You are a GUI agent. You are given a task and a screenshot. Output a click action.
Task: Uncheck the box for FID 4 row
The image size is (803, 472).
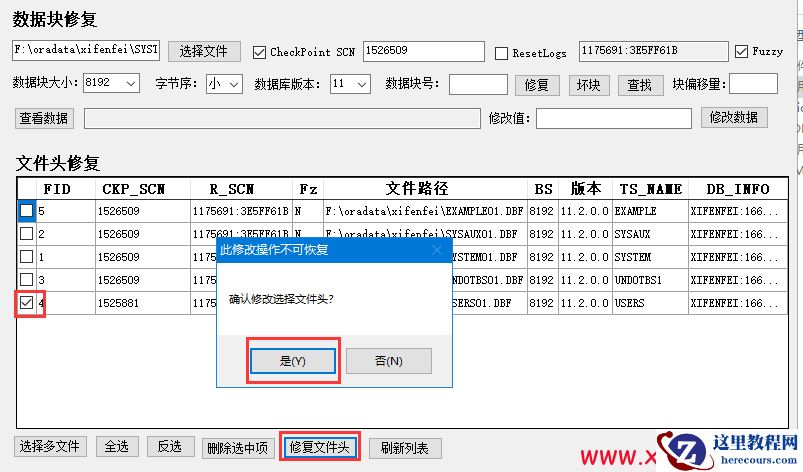pos(26,303)
